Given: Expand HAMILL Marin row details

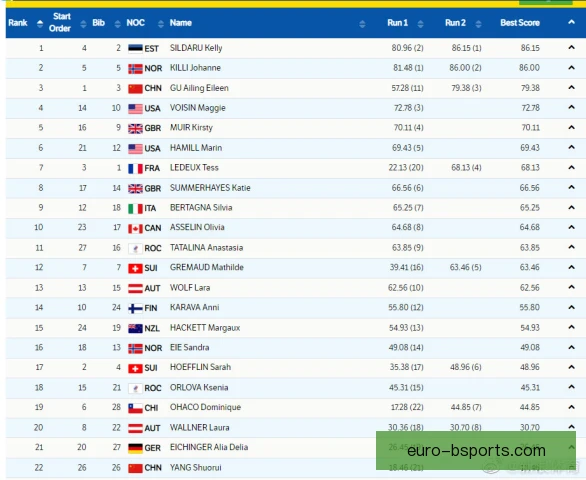Looking at the screenshot, I should [571, 147].
